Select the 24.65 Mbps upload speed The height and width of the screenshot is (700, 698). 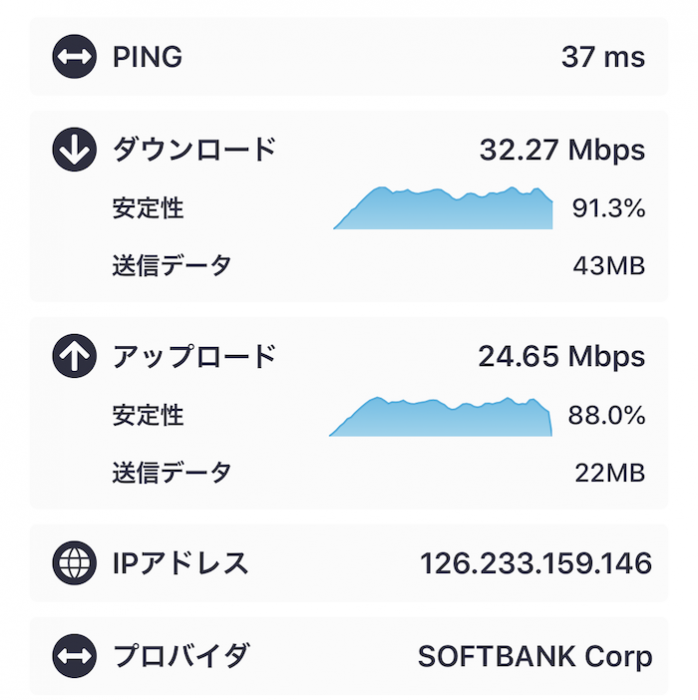(x=561, y=357)
